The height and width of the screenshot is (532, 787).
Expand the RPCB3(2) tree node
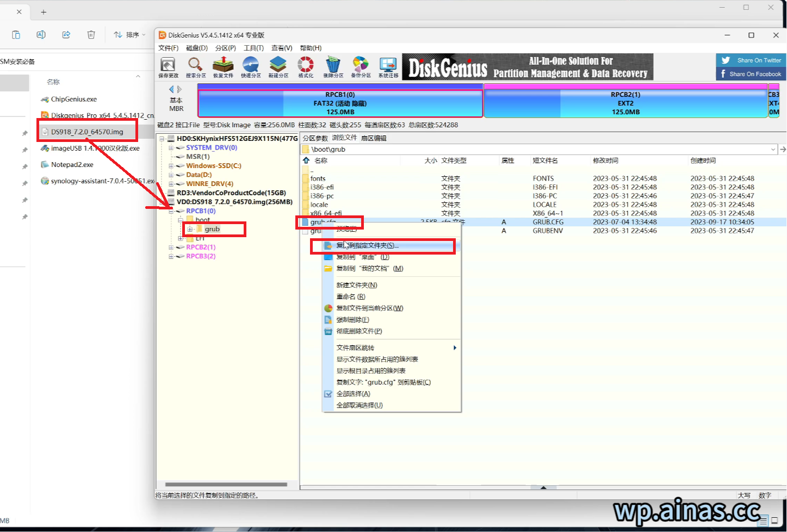(x=171, y=256)
